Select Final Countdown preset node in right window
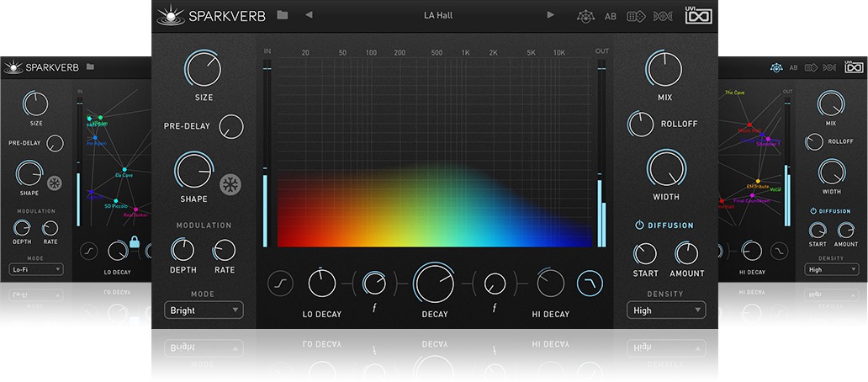Screen dimensions: 868x382 tap(752, 195)
